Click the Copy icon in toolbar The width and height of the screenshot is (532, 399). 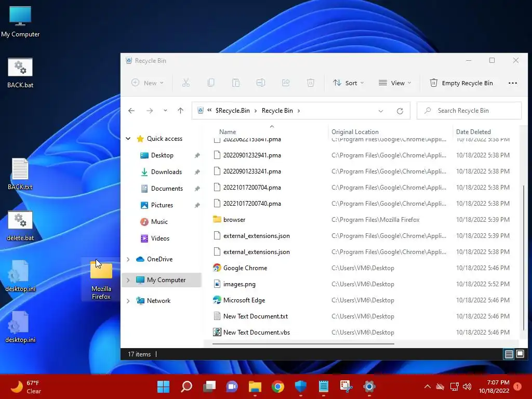click(211, 83)
